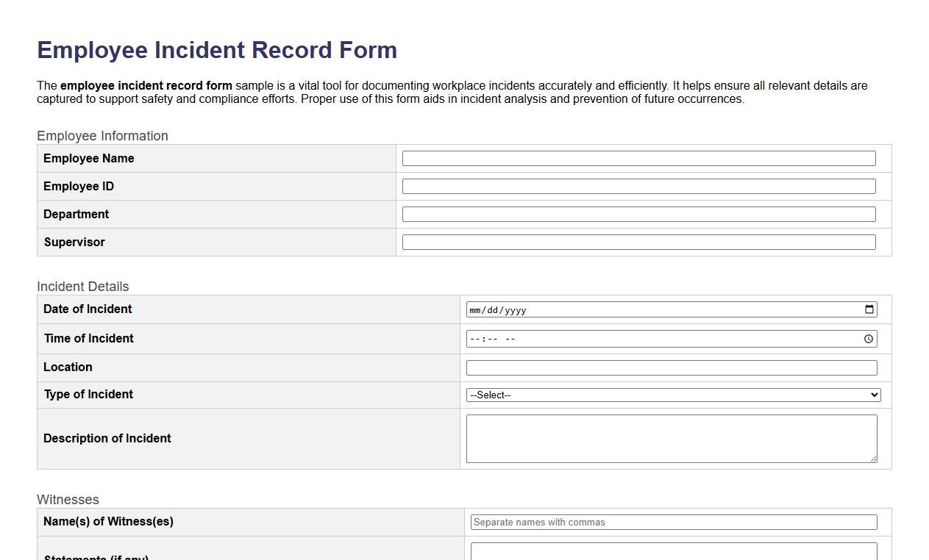Click the Description of Incident text area
The width and height of the screenshot is (929, 560).
(671, 438)
